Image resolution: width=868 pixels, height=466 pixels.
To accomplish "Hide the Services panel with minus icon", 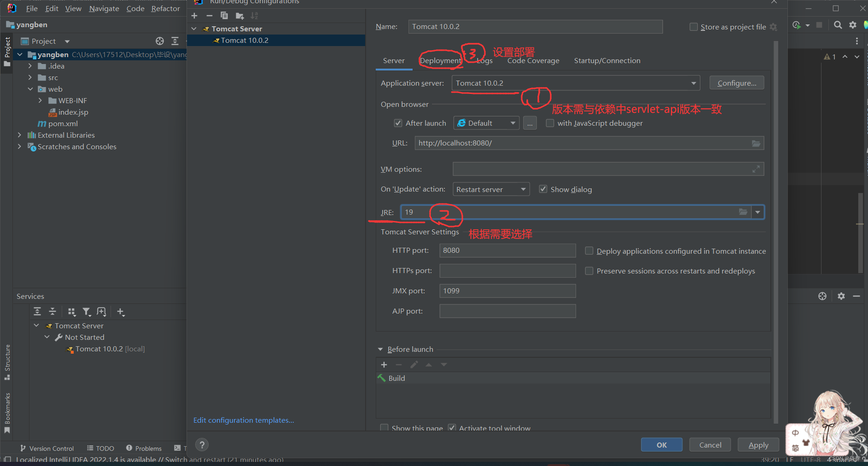I will 856,296.
